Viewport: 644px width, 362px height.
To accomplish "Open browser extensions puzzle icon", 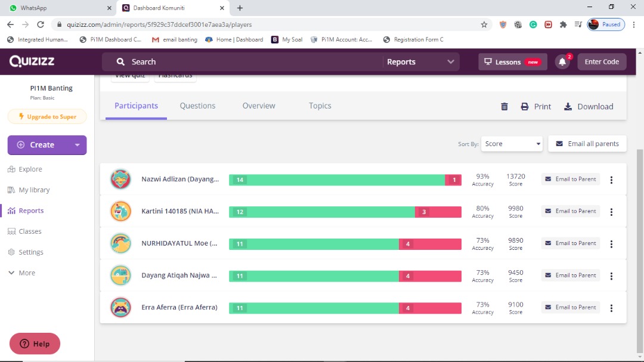I will 563,24.
